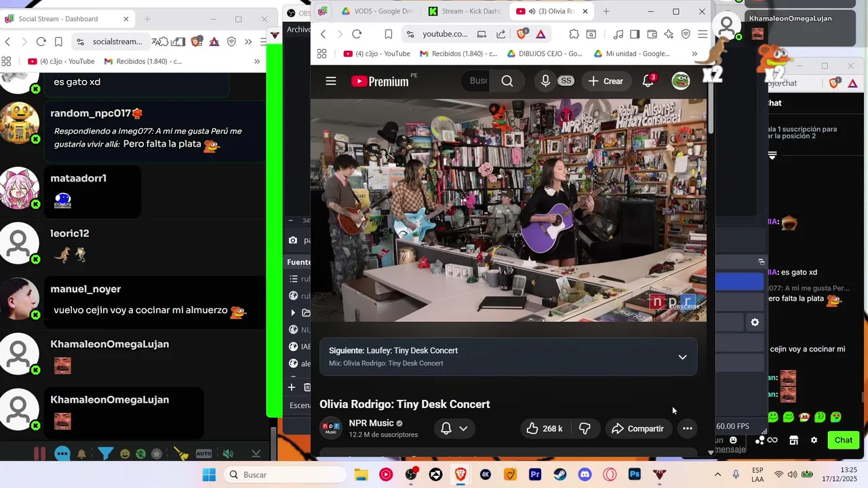The width and height of the screenshot is (868, 488).
Task: Click the down arrow in Social Stream toolbar
Action: pos(256,453)
